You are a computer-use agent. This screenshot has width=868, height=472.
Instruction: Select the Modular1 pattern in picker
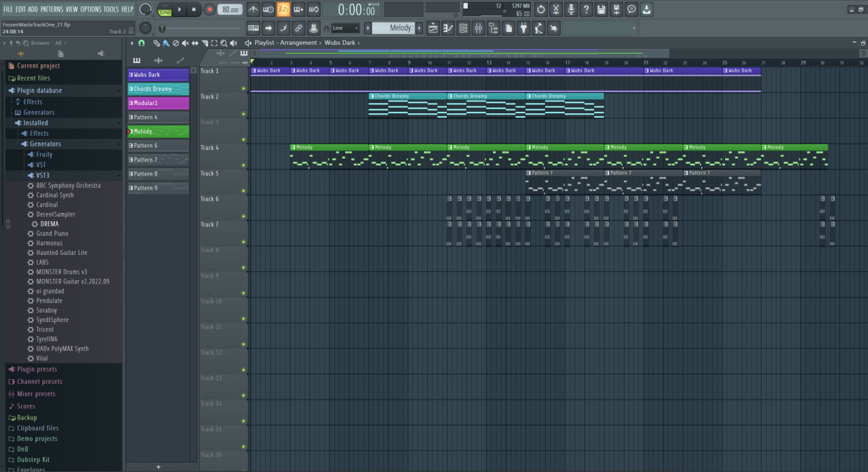158,103
